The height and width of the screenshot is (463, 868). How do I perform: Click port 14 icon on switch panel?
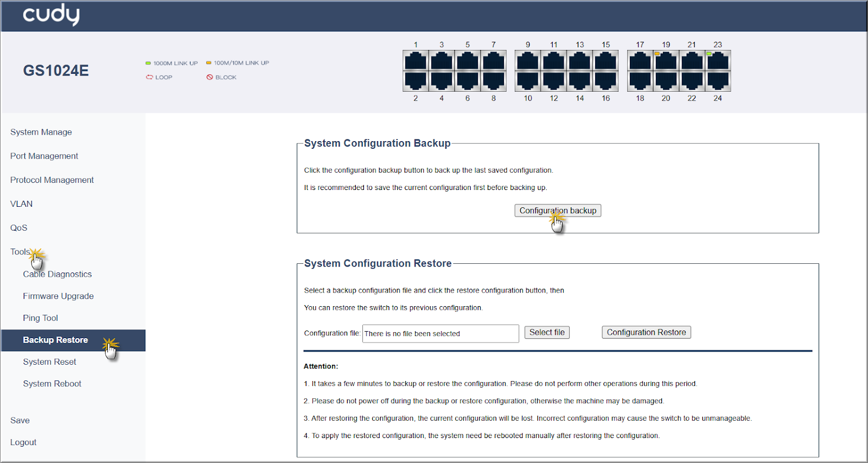[x=580, y=81]
